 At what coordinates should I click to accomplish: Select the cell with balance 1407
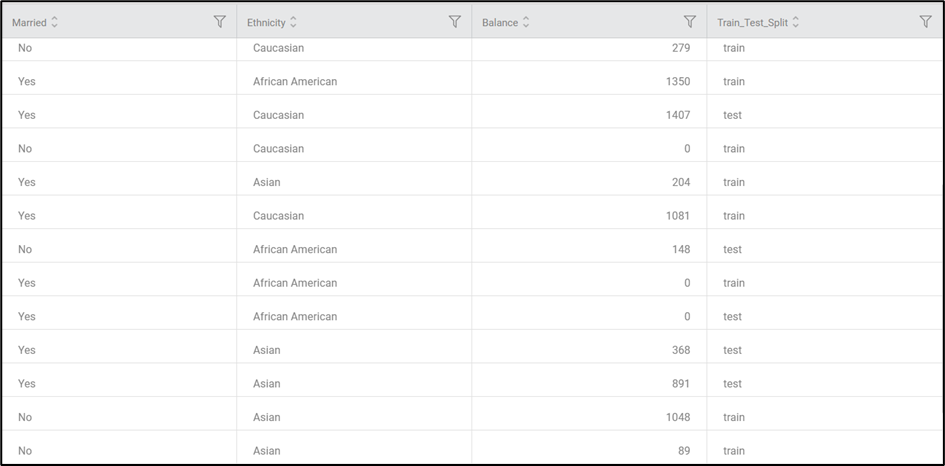click(x=678, y=115)
